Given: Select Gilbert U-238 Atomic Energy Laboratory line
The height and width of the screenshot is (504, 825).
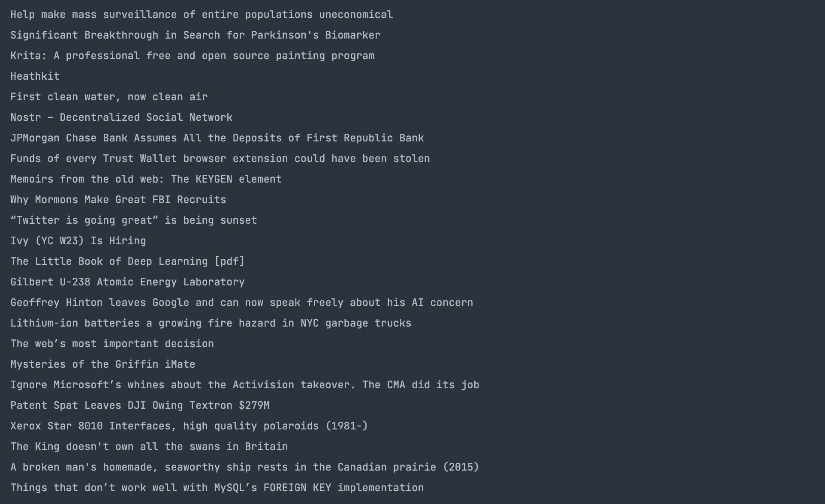Looking at the screenshot, I should 127,282.
